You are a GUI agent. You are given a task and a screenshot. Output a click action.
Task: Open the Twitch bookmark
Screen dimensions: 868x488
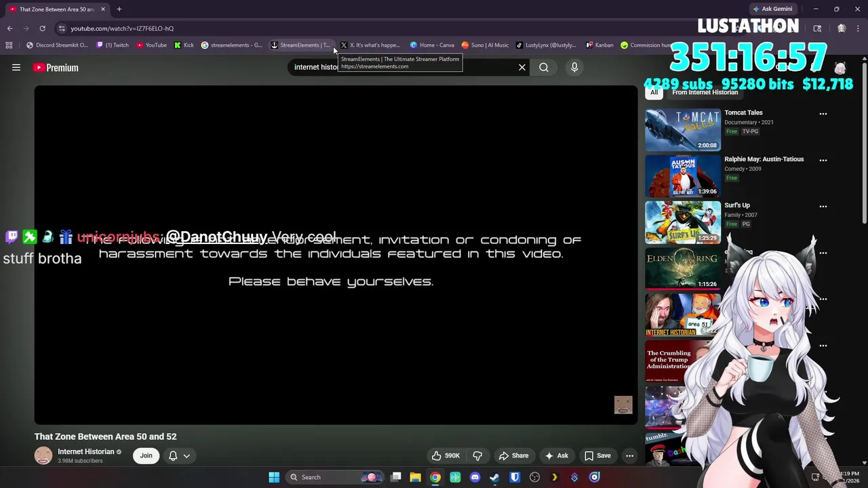click(x=113, y=45)
